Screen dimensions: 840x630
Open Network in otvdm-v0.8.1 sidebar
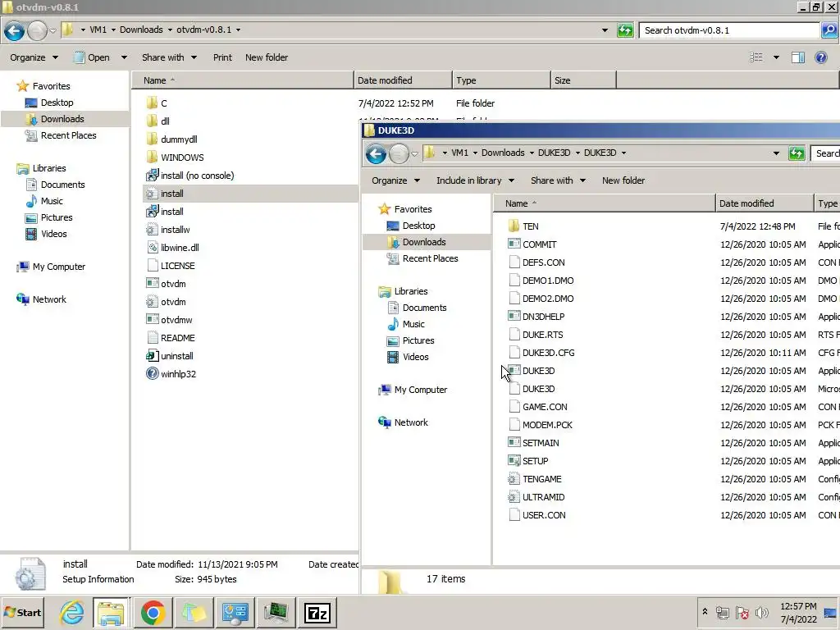(41, 299)
